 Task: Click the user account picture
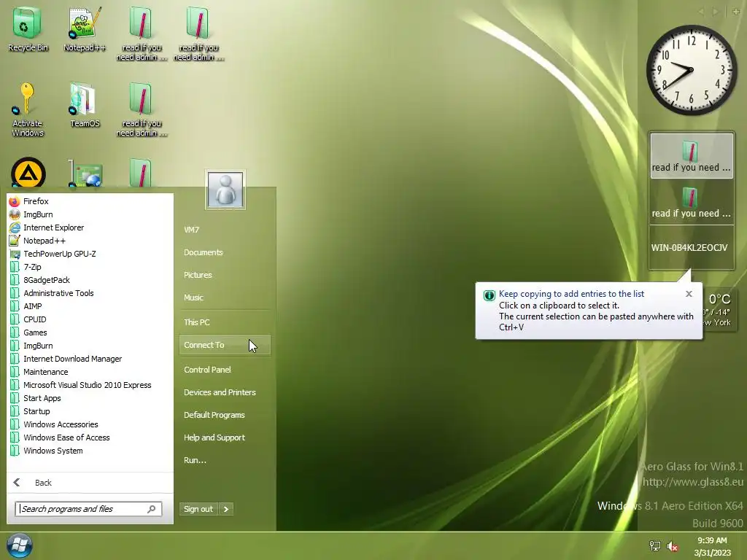pos(225,190)
